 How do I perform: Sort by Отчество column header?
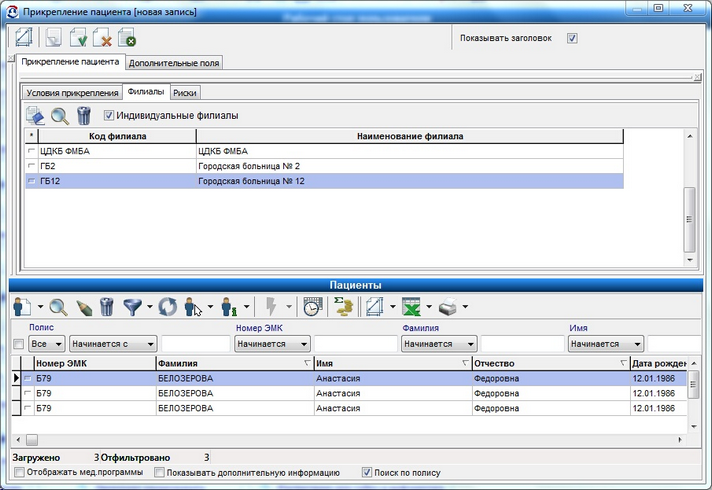(x=551, y=363)
